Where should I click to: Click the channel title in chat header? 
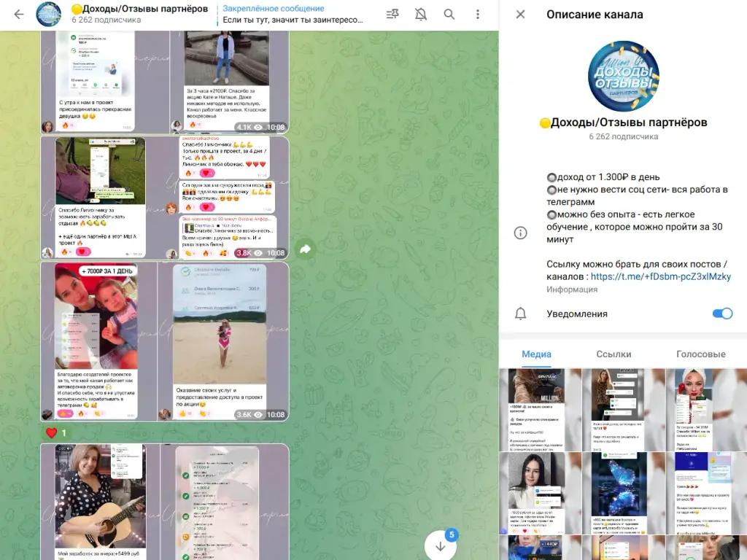pos(139,9)
